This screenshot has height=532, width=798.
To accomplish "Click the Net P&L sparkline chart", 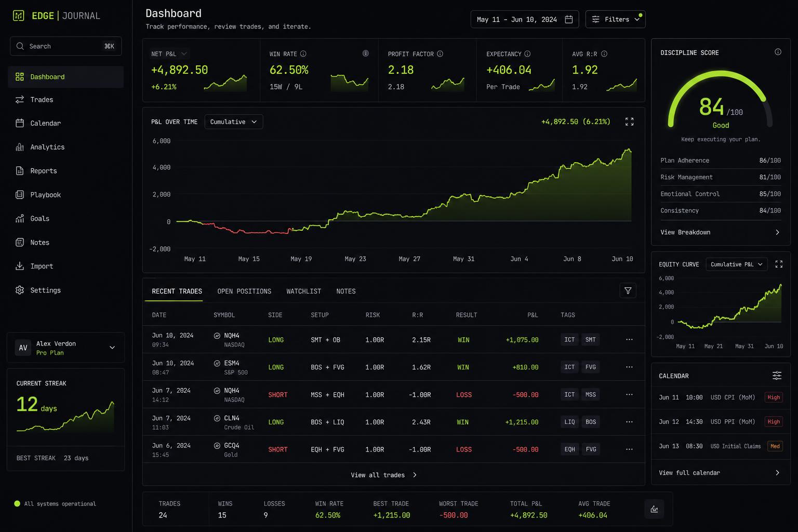I will pos(225,83).
